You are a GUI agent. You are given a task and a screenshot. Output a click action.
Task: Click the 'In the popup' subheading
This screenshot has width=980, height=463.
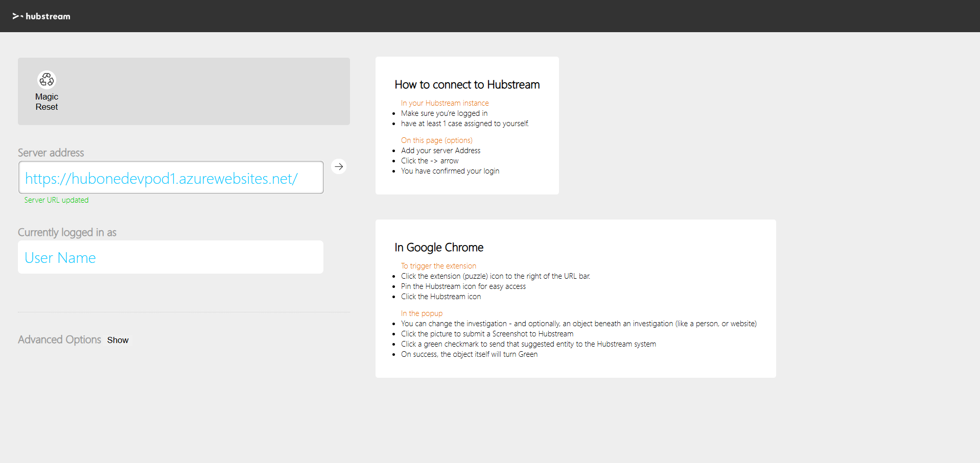[422, 313]
